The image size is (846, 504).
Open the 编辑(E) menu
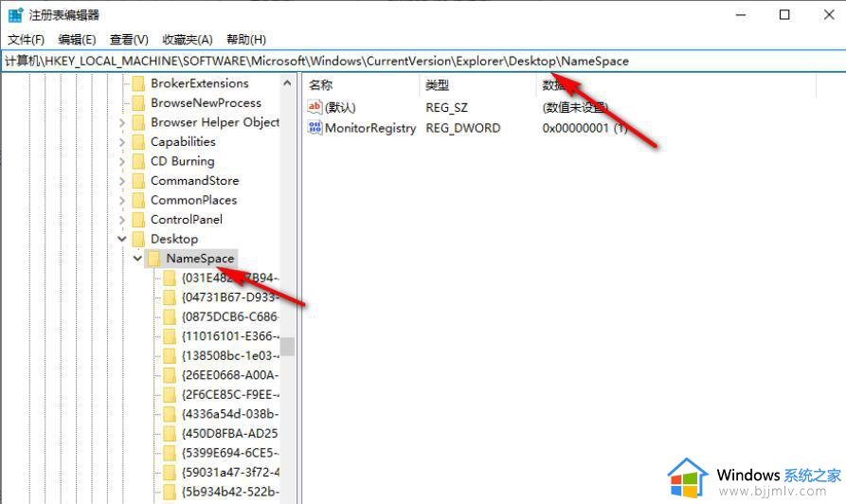[x=77, y=40]
